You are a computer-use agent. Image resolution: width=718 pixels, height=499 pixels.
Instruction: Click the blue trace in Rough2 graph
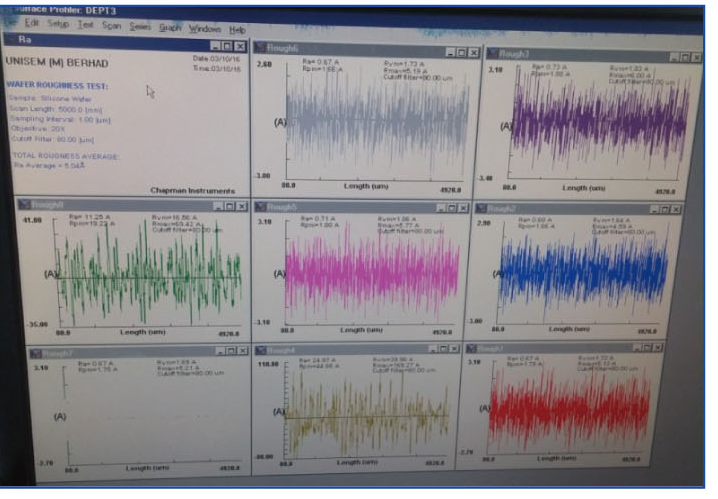click(x=584, y=274)
